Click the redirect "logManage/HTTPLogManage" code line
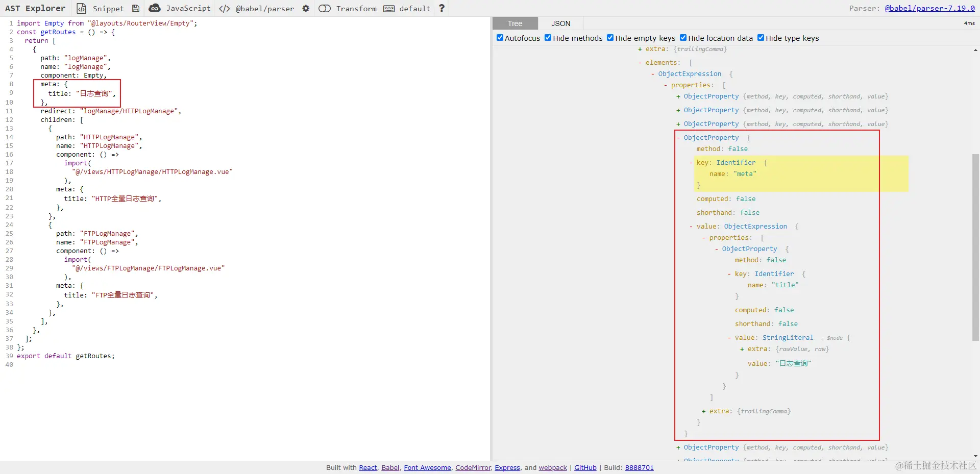980x474 pixels. click(x=111, y=111)
